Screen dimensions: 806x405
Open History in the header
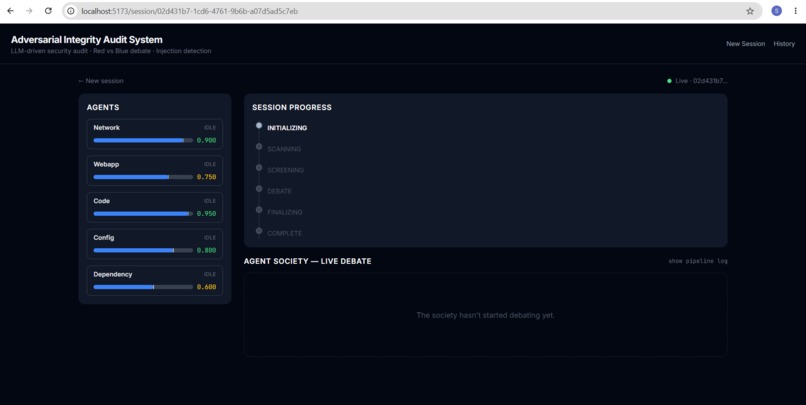click(784, 44)
